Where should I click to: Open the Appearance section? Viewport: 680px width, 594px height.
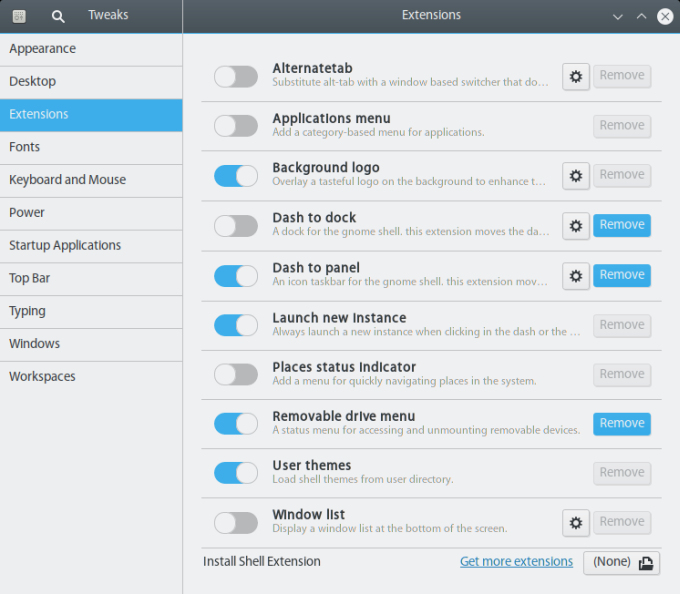tap(91, 49)
